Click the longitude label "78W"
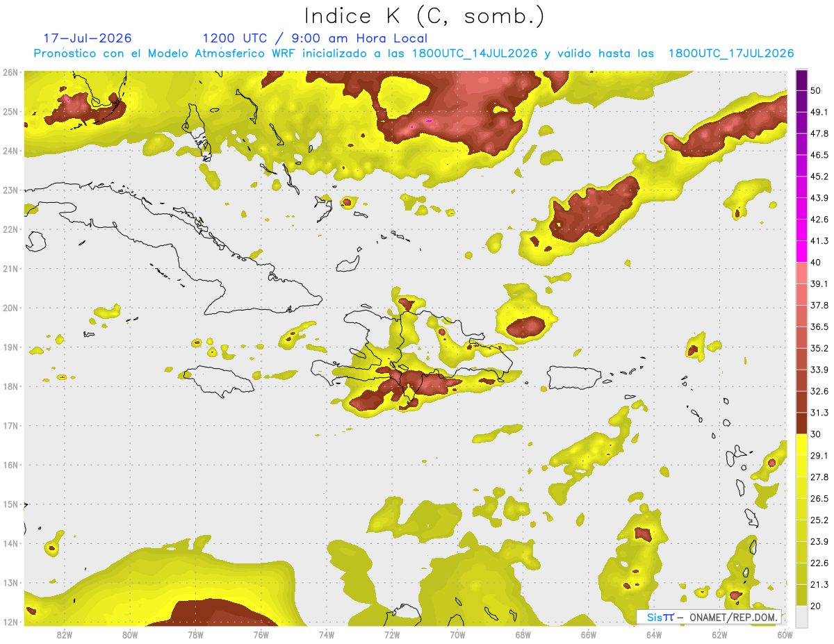The width and height of the screenshot is (834, 644). [195, 634]
